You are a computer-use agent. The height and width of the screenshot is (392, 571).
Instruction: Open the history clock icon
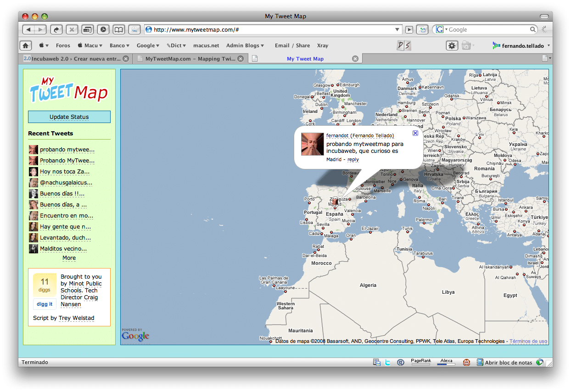pyautogui.click(x=104, y=29)
